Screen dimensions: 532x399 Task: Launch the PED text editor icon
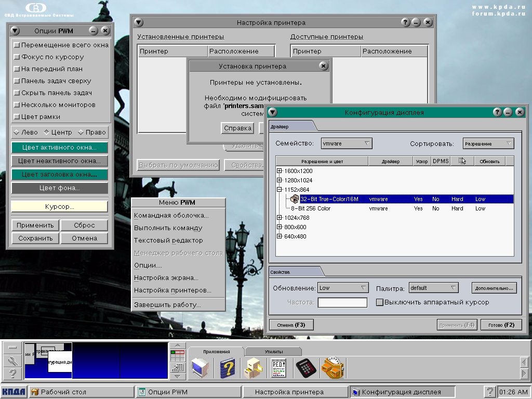[x=279, y=368]
